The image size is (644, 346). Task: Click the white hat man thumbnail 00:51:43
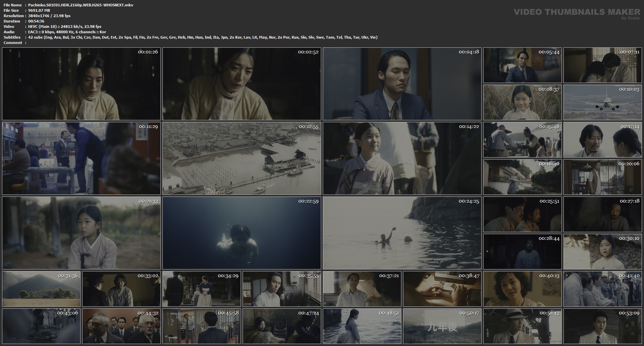[522, 326]
